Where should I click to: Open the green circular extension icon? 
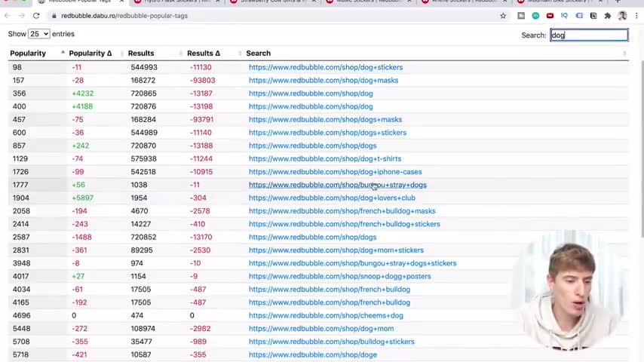click(x=535, y=16)
